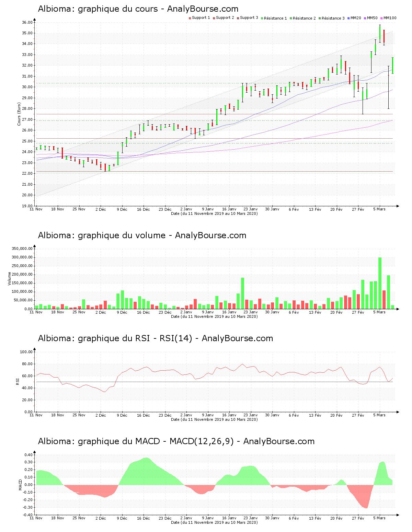Click the 'Volume' axis title
This screenshot has width=412, height=532.
click(10, 279)
